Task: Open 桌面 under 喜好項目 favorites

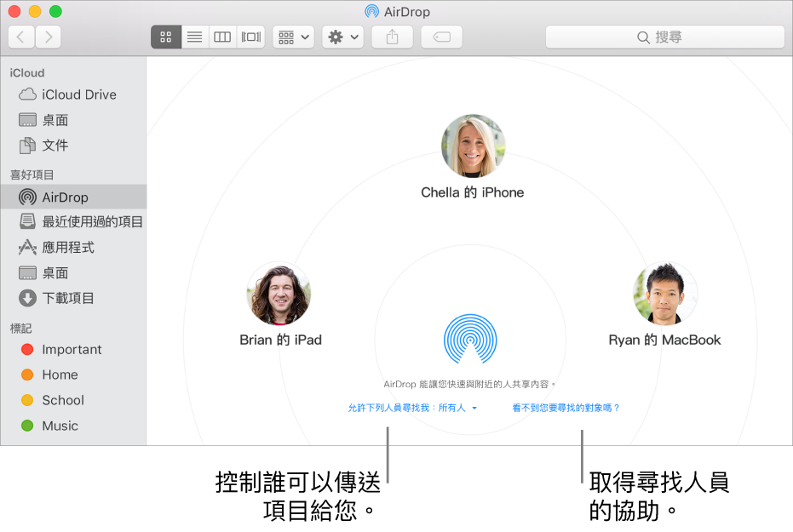Action: point(73,273)
